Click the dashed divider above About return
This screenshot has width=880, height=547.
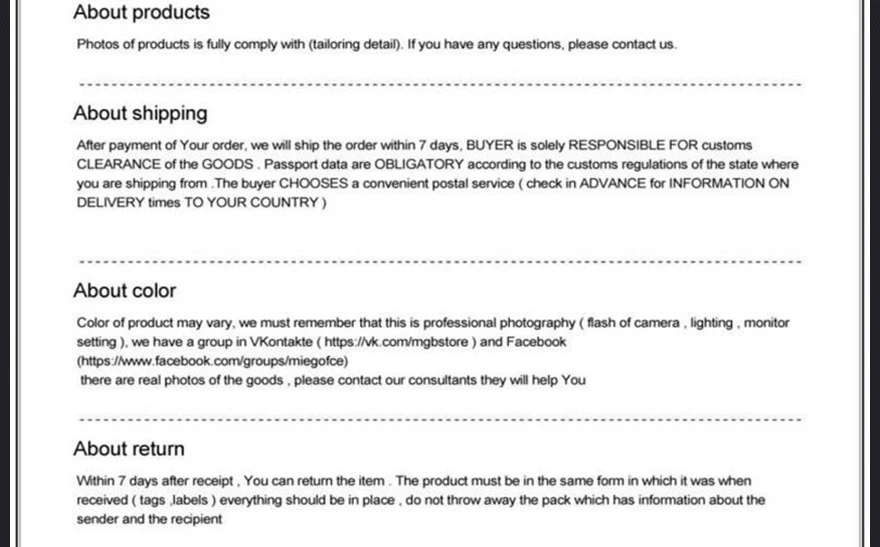coord(441,420)
